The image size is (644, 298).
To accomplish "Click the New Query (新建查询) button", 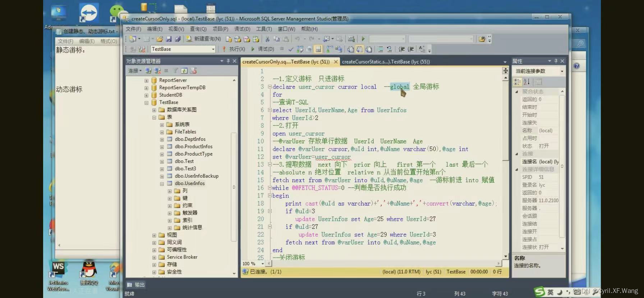I will (203, 39).
